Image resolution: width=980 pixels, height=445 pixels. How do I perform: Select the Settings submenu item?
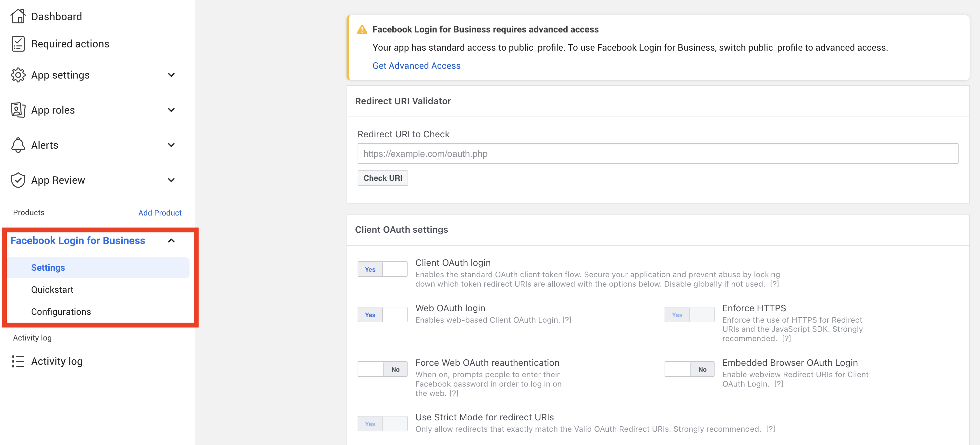pyautogui.click(x=98, y=267)
